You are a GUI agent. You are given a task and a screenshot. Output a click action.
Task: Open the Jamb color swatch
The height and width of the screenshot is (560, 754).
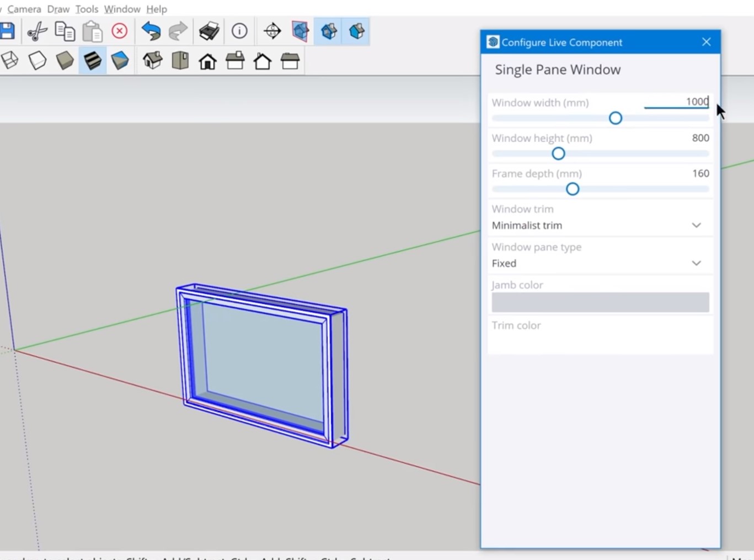[x=600, y=302]
